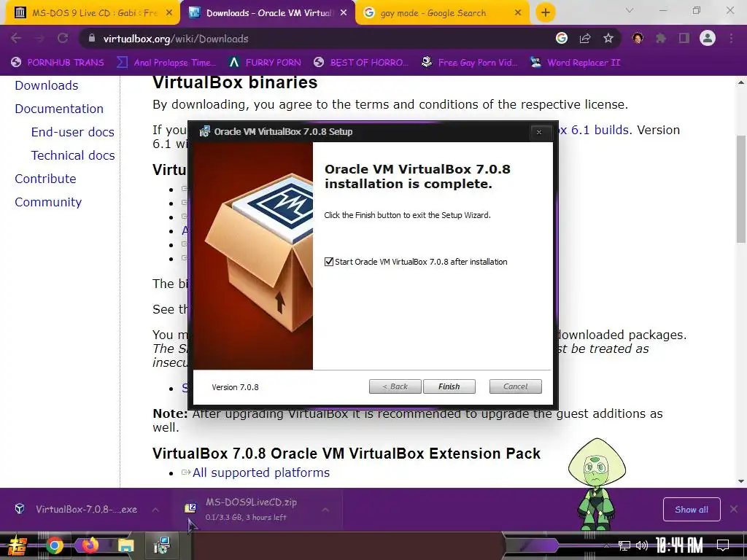Share this page icon

[585, 38]
